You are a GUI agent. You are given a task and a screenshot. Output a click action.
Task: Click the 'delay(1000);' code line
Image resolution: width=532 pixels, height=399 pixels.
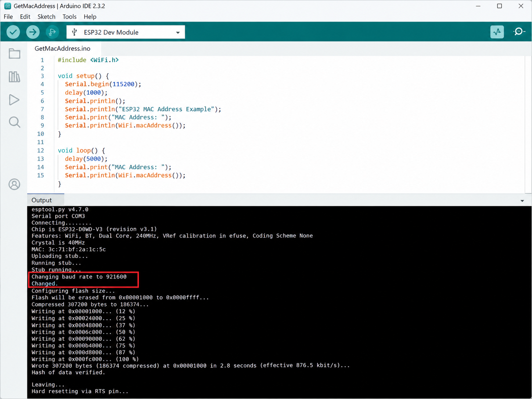86,93
